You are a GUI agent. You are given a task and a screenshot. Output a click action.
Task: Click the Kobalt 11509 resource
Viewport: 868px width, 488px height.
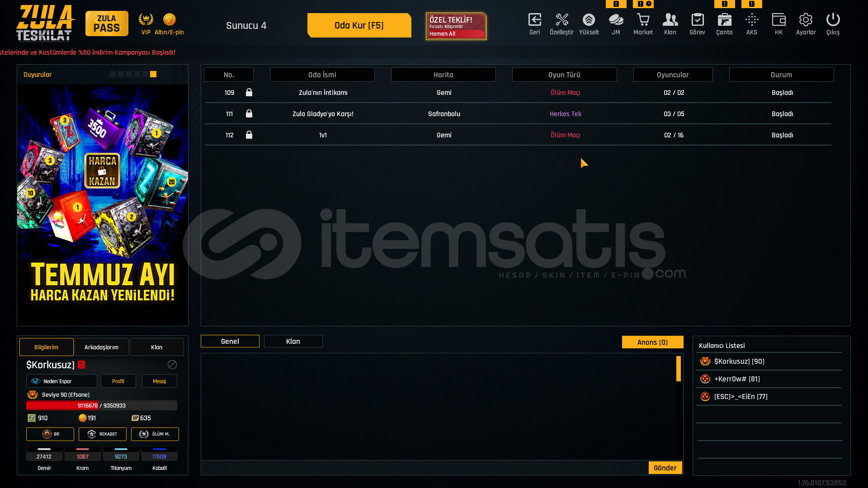160,459
